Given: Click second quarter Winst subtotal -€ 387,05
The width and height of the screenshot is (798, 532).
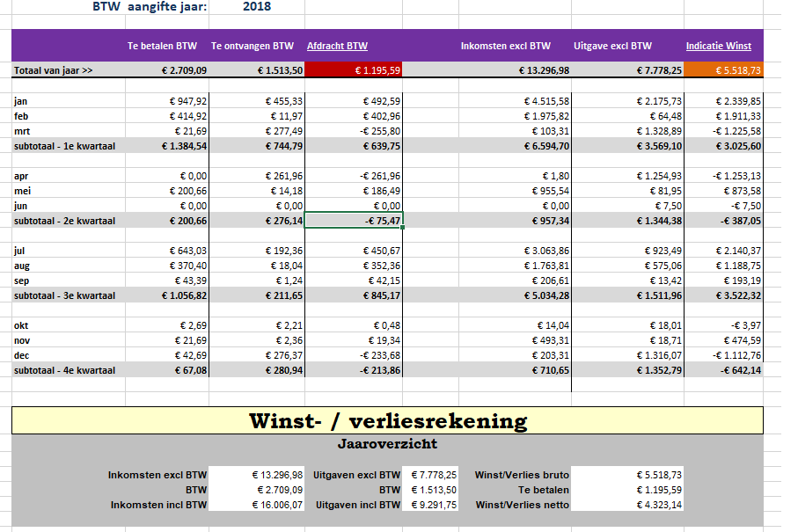Looking at the screenshot, I should (x=741, y=221).
